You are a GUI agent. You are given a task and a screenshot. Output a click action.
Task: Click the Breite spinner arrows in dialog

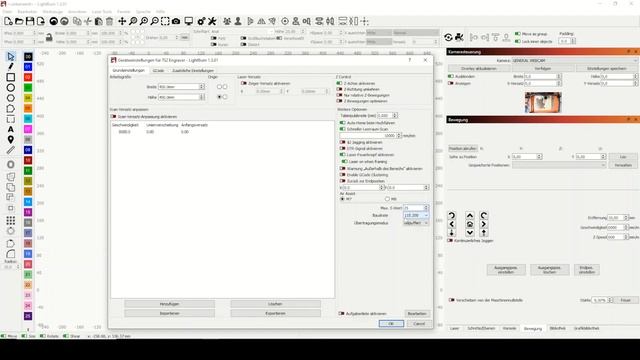[202, 87]
